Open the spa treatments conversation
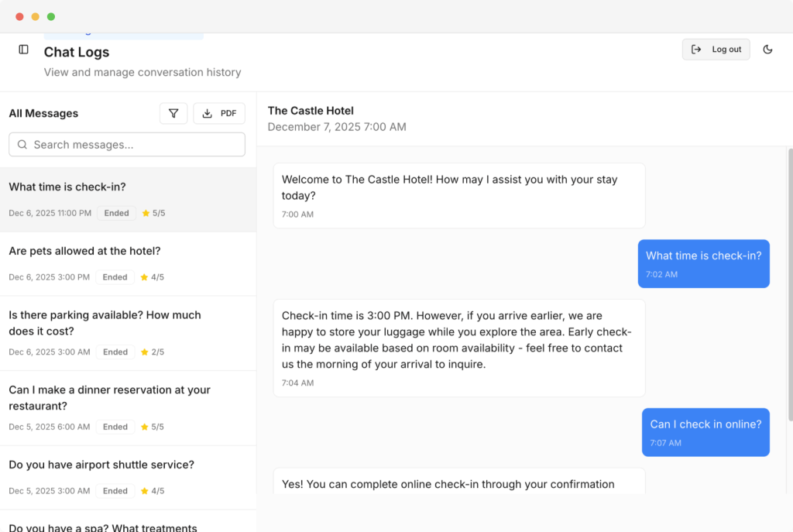Viewport: 793px width, 532px height. tap(103, 525)
